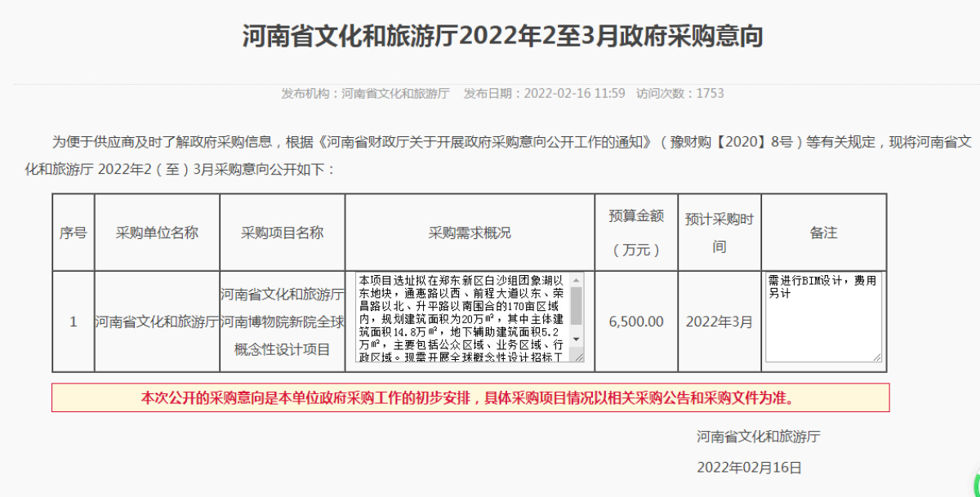
Task: Click the 发布日期 2022-02-16 11:59 text
Action: [545, 93]
